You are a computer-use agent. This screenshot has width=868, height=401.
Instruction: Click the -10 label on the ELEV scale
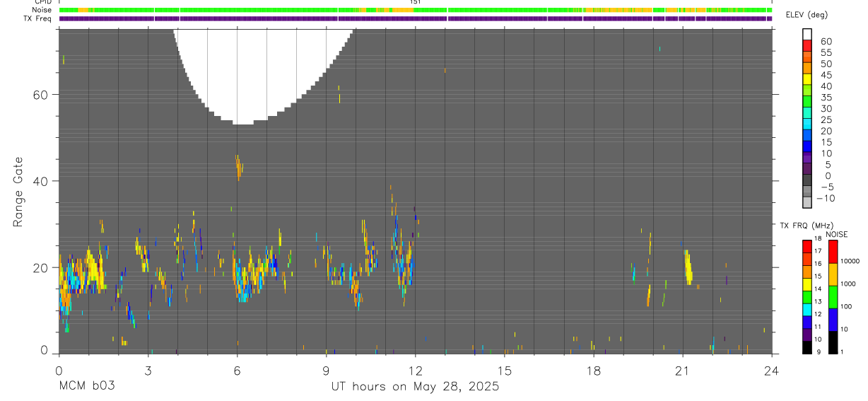[826, 198]
